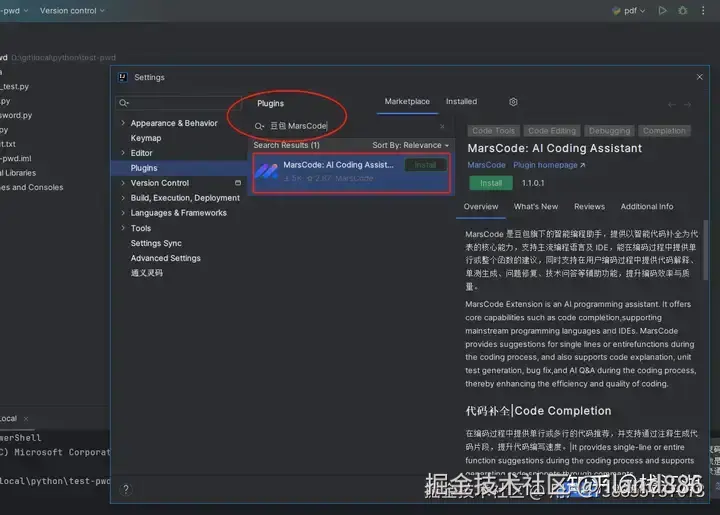Expand the Tools settings node

click(123, 228)
